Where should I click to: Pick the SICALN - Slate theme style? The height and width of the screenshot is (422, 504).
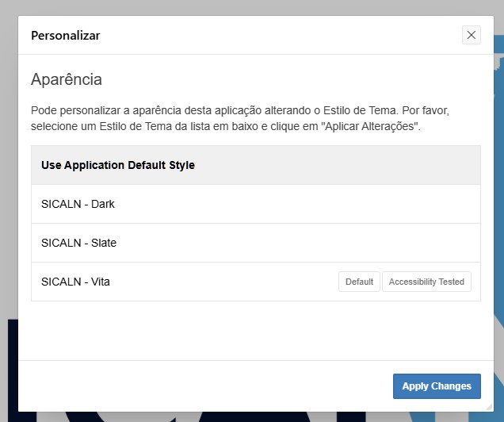point(78,243)
